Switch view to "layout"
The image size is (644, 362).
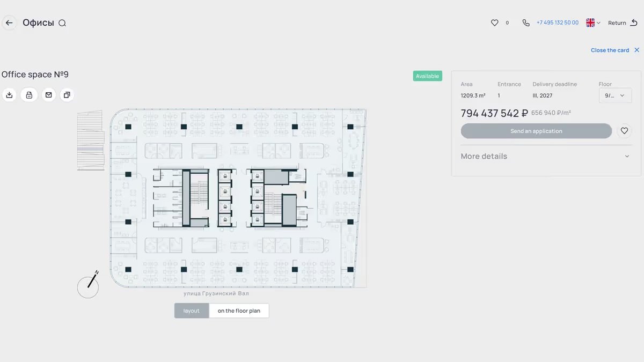pos(192,311)
